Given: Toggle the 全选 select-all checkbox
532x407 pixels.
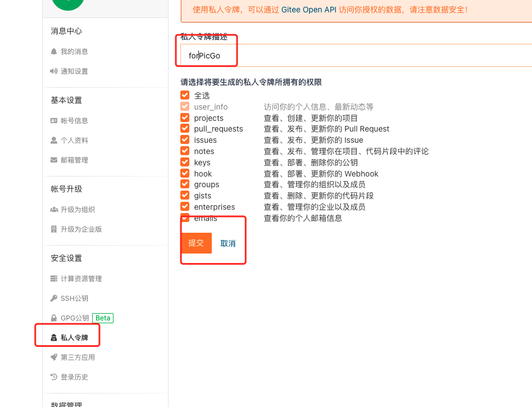Looking at the screenshot, I should [185, 95].
